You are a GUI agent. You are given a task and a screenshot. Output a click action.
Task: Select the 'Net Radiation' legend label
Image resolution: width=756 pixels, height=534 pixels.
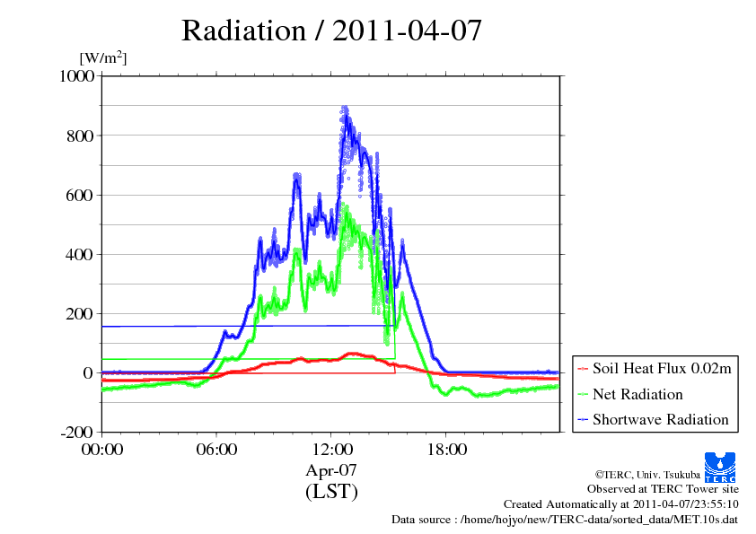click(637, 394)
